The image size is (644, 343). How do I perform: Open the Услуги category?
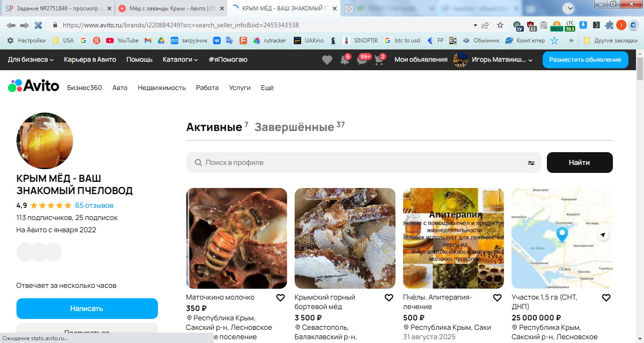pos(240,88)
